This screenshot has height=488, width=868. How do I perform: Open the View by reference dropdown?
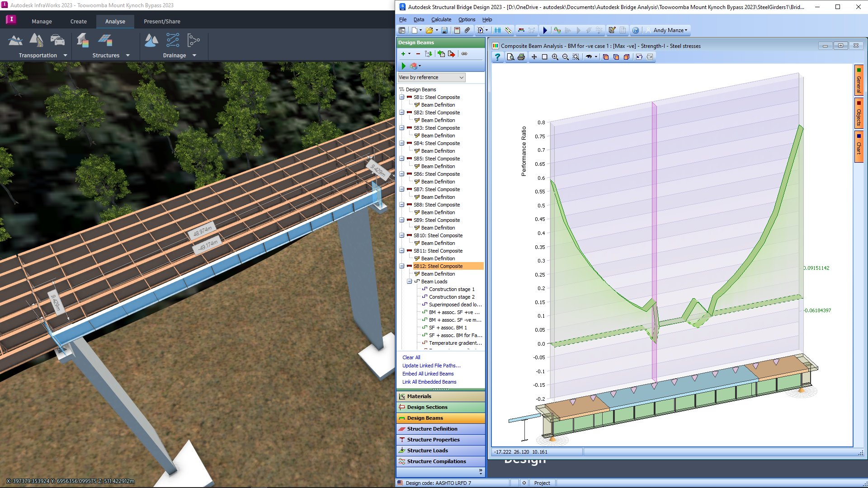click(431, 77)
